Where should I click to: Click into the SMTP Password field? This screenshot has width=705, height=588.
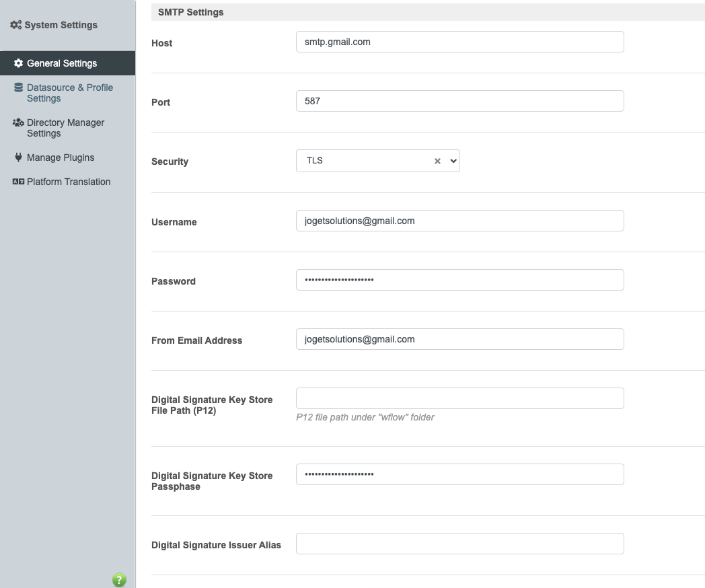coord(459,280)
